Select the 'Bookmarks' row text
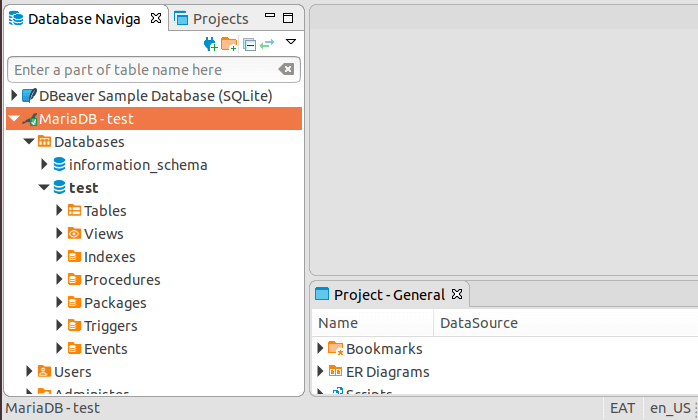The height and width of the screenshot is (420, 698). tap(384, 349)
